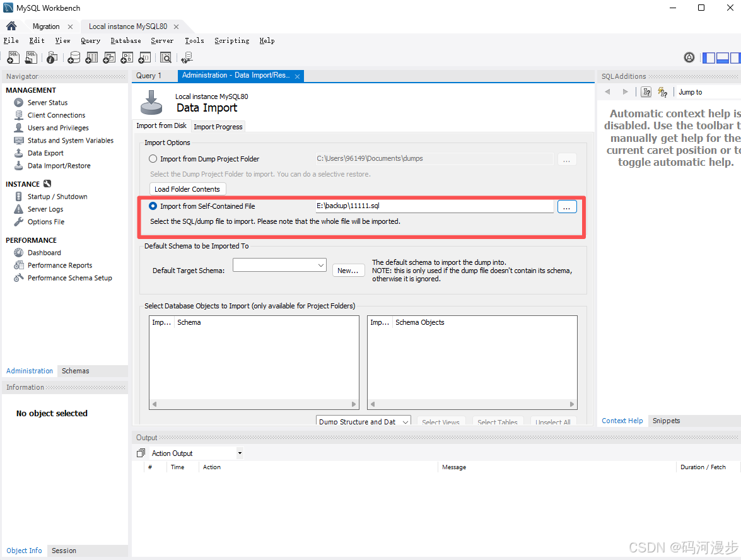Toggle the bottom output panel visibility
The image size is (741, 560).
(723, 57)
